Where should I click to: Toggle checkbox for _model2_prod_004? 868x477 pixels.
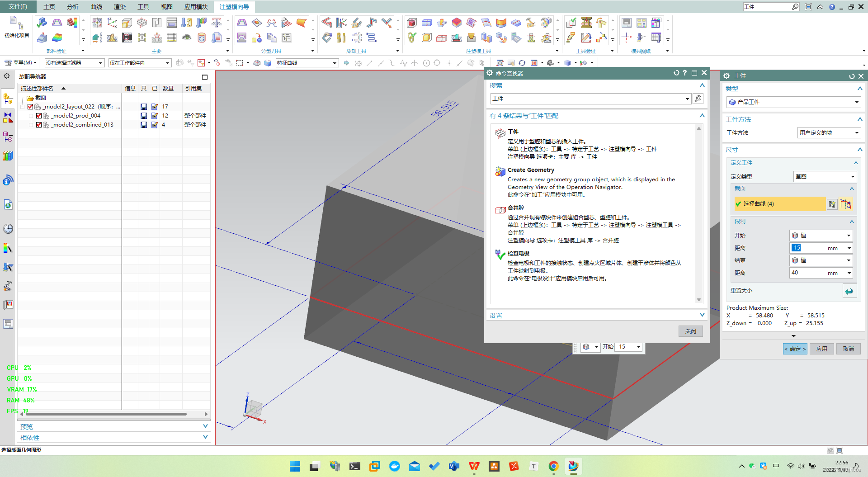point(39,116)
